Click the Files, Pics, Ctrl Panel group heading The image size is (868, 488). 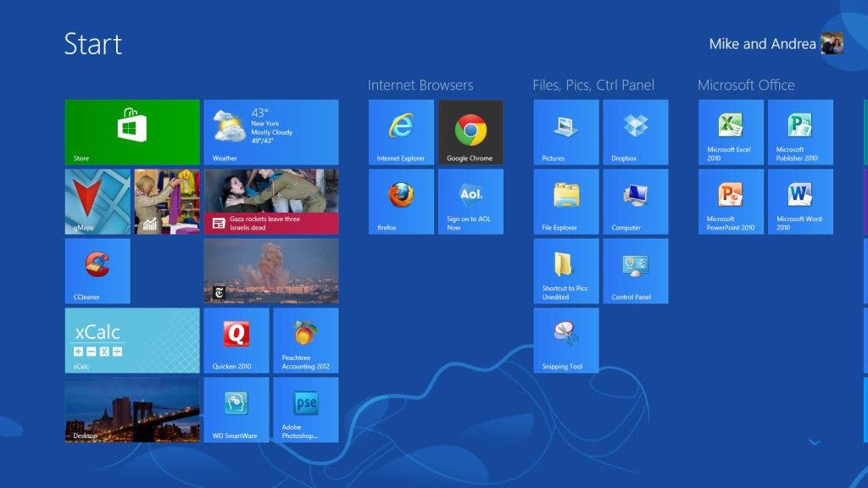coord(593,86)
